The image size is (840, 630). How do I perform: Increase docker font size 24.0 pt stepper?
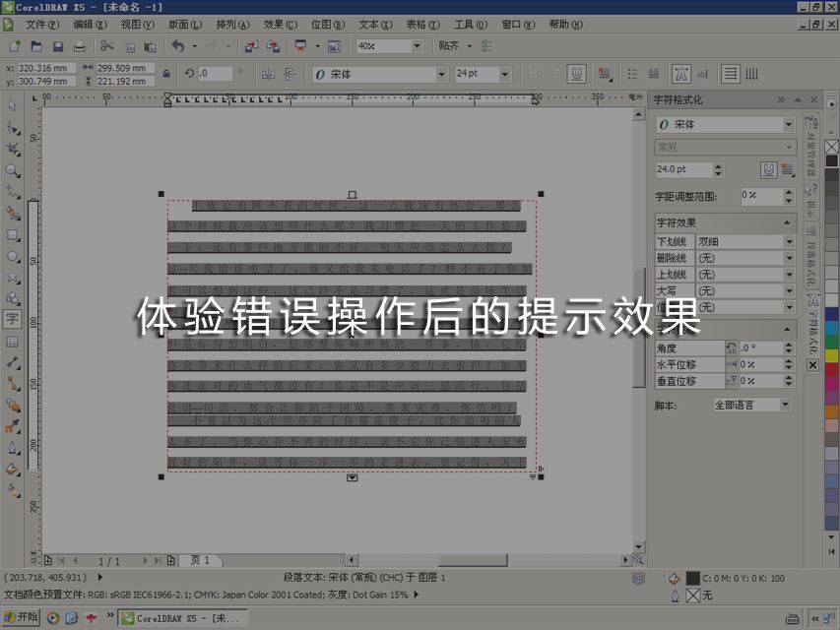click(718, 166)
